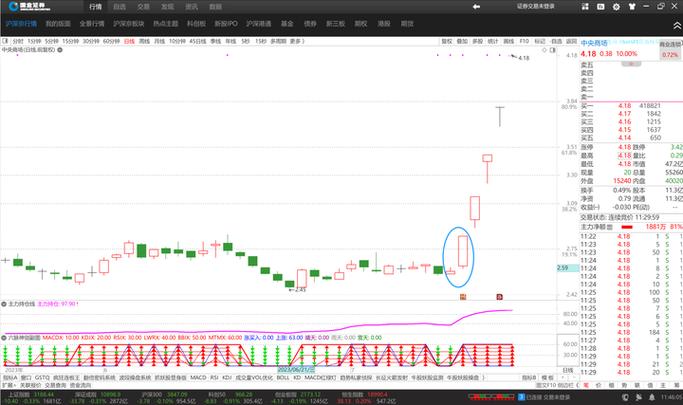Screen dimensions: 683x405
Task: Open the skin (shirt) theme icon
Action: (632, 7)
